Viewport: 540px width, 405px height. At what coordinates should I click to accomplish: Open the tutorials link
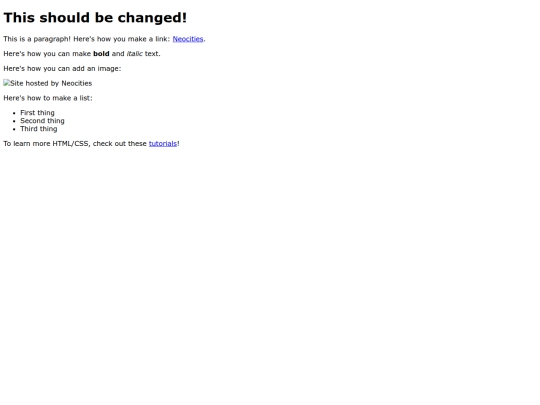163,144
